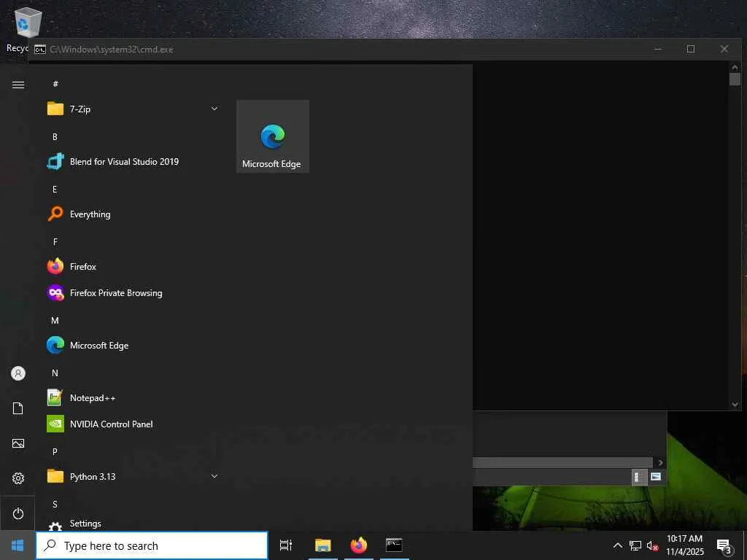Close the cmd.exe window
Viewport: 747px width, 560px height.
[724, 49]
